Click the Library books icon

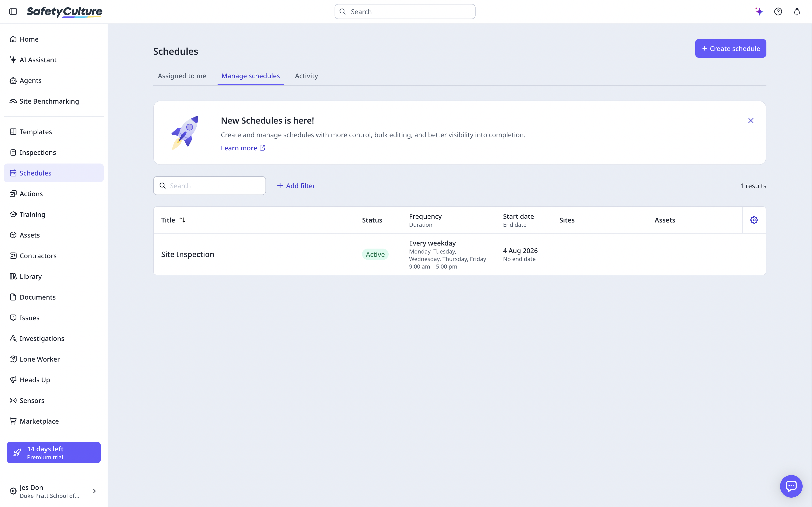[x=13, y=277]
